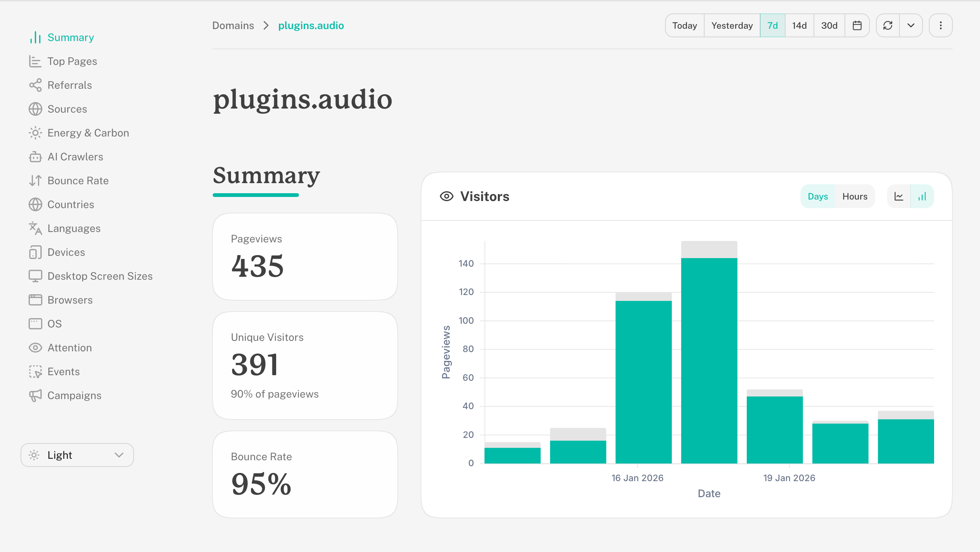This screenshot has width=980, height=552.
Task: Select the bar chart view icon
Action: (922, 196)
